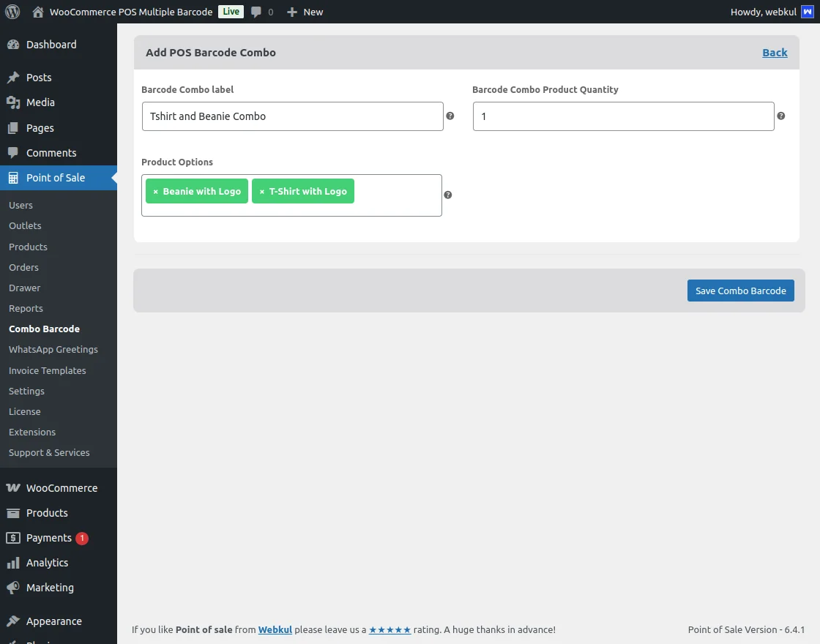
Task: Select the Point of Sale sidebar icon
Action: (15, 177)
